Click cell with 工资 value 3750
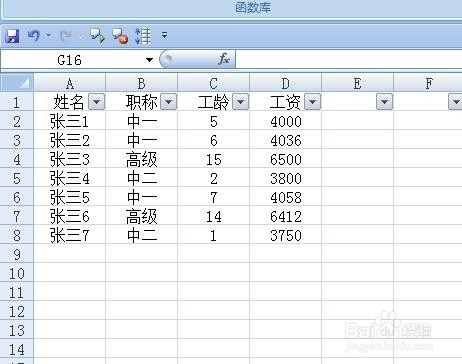 point(286,235)
